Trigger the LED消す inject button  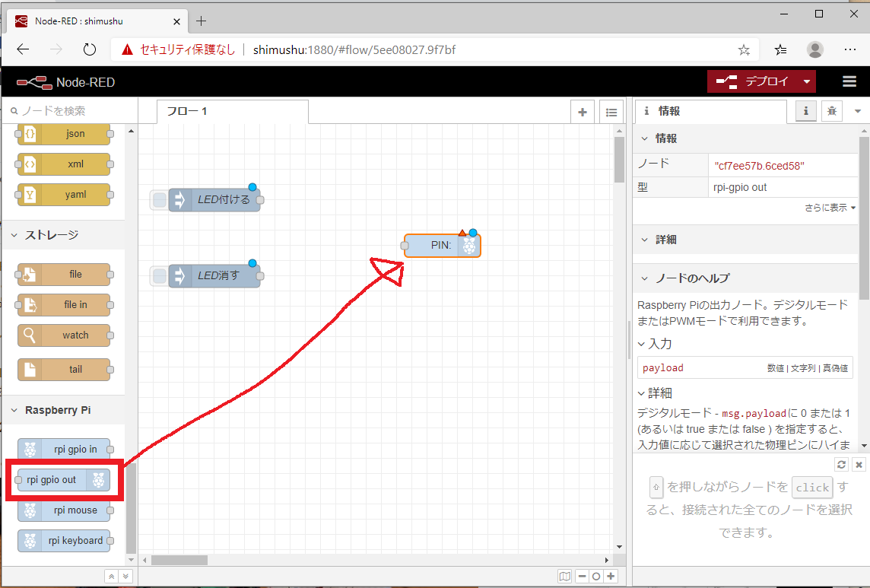pyautogui.click(x=159, y=276)
